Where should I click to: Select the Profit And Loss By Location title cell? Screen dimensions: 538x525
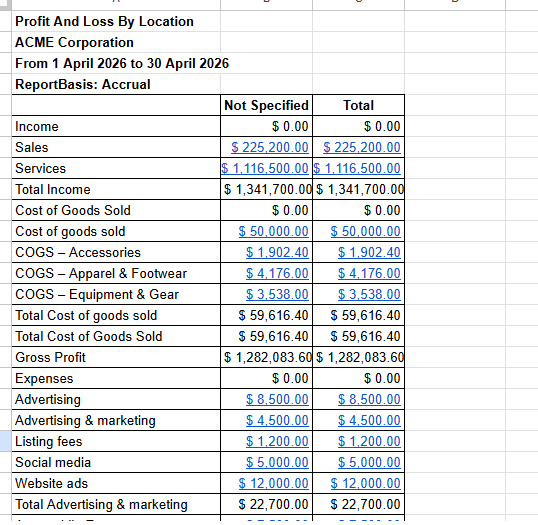[x=116, y=21]
